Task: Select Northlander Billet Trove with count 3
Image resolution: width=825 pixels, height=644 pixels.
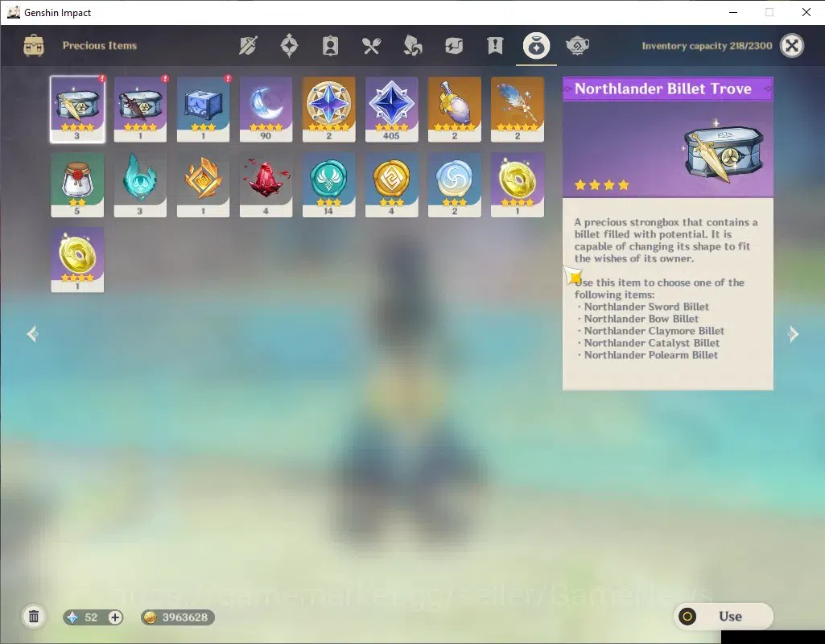Action: [x=77, y=109]
